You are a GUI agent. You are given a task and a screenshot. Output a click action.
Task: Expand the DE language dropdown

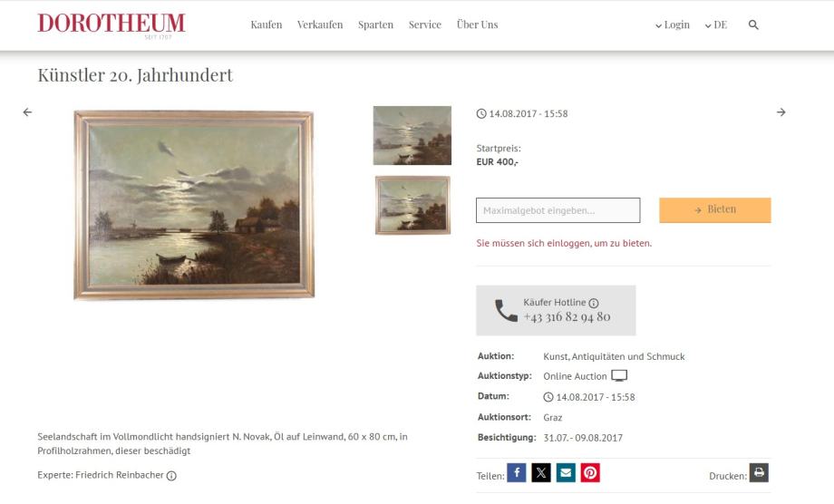(716, 25)
